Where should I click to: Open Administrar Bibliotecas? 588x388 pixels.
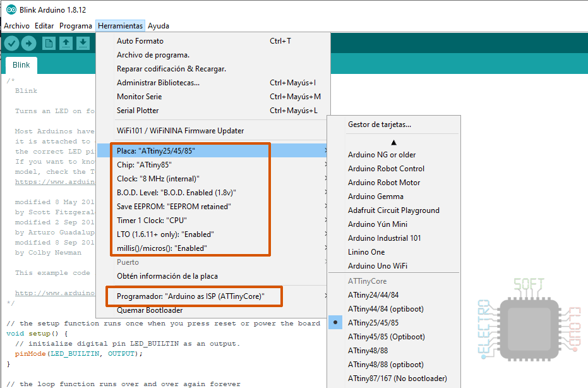[x=212, y=83]
